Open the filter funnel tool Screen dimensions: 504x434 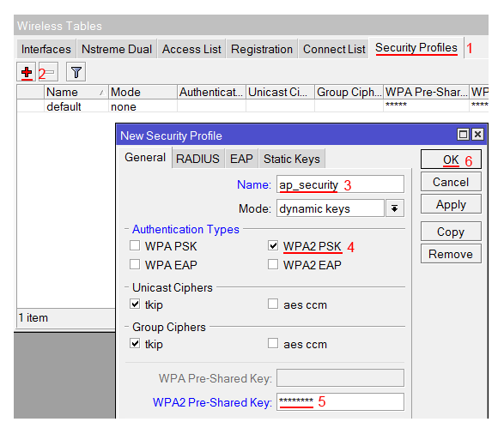76,72
